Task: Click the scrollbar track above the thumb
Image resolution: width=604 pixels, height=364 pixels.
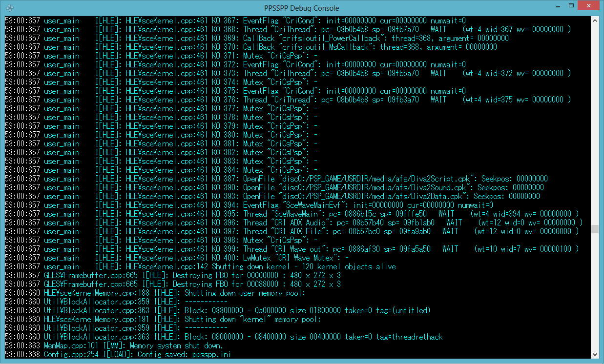Action: [594, 124]
